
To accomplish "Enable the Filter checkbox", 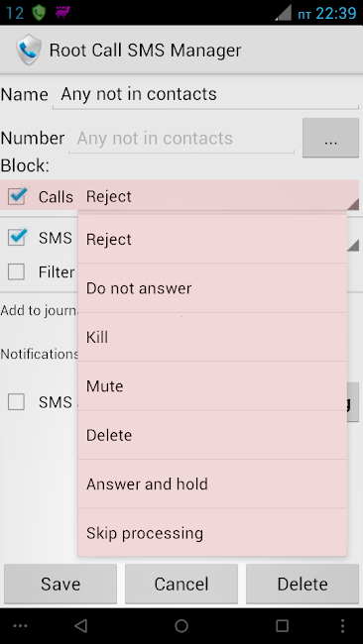I will point(16,271).
